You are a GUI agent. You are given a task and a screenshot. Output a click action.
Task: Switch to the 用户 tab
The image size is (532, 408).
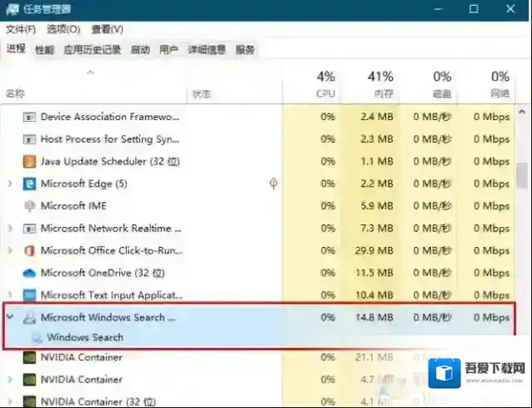pos(168,50)
